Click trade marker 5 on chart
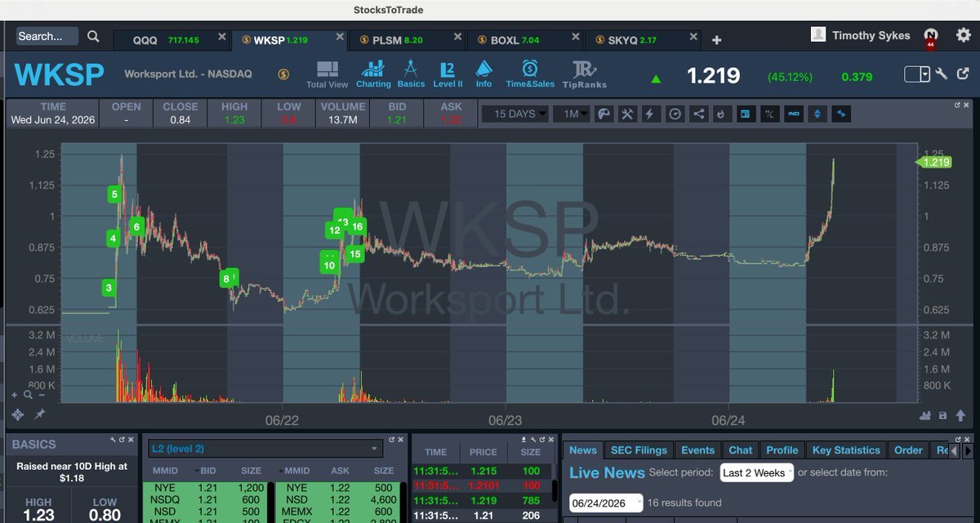This screenshot has height=523, width=980. 114,194
